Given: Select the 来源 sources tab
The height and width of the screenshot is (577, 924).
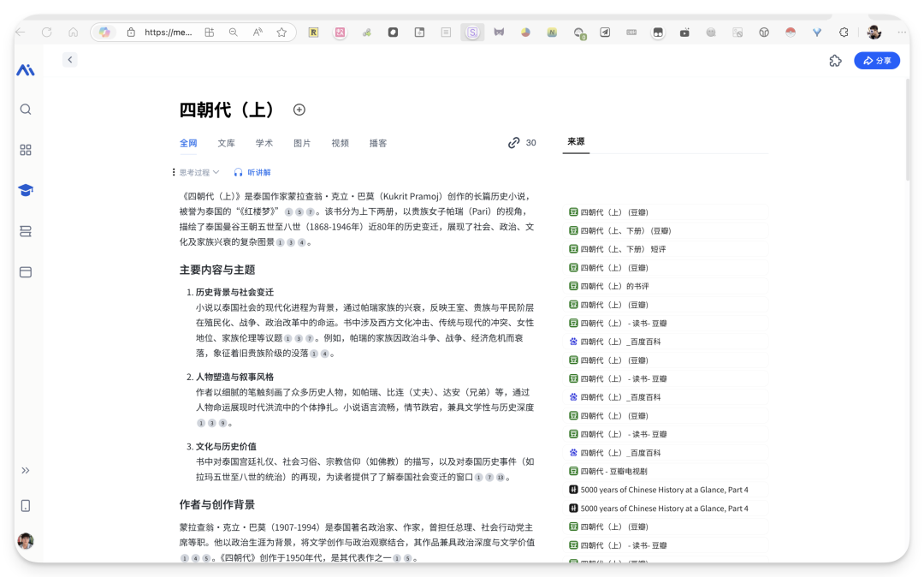Looking at the screenshot, I should [x=576, y=141].
